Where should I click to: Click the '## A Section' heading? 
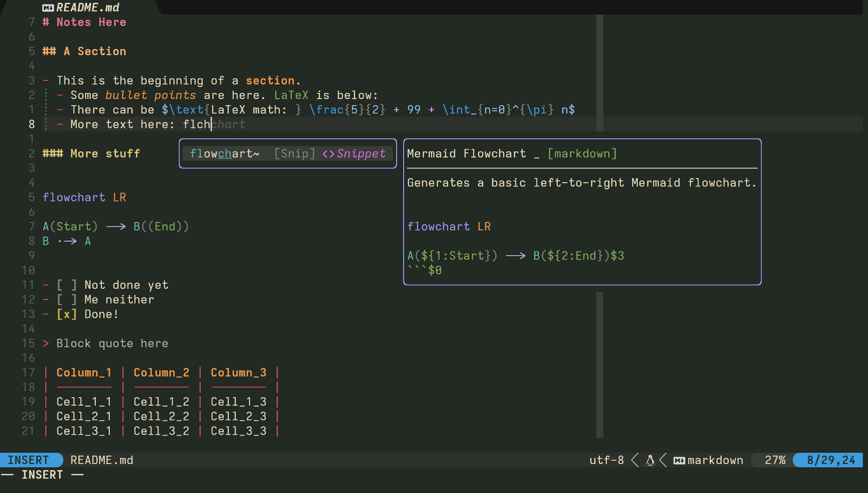tap(84, 51)
